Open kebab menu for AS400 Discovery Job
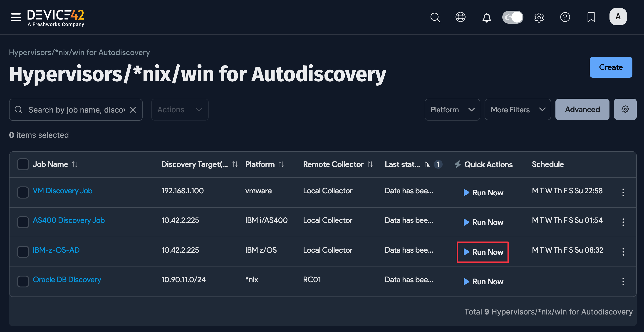 coord(623,222)
